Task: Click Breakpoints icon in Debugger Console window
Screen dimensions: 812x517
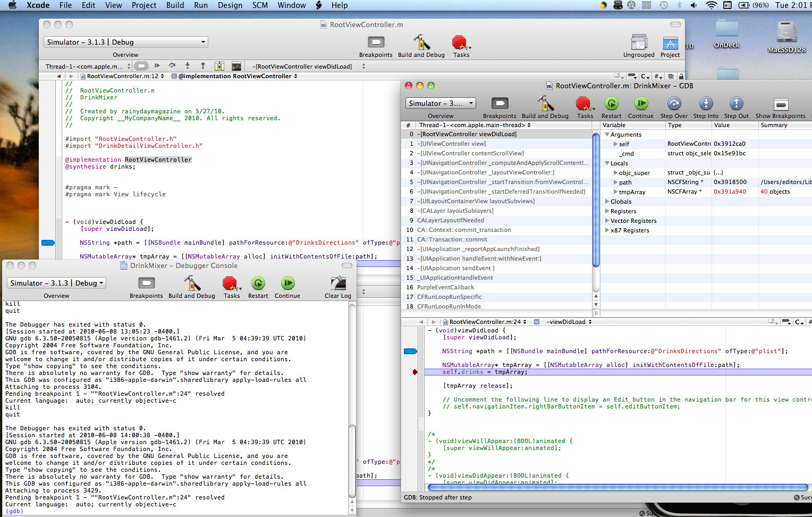Action: pyautogui.click(x=146, y=283)
